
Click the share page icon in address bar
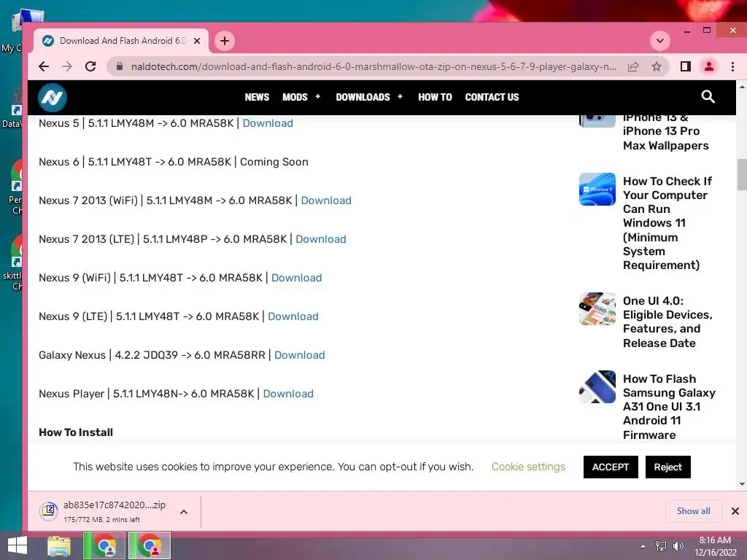tap(633, 66)
